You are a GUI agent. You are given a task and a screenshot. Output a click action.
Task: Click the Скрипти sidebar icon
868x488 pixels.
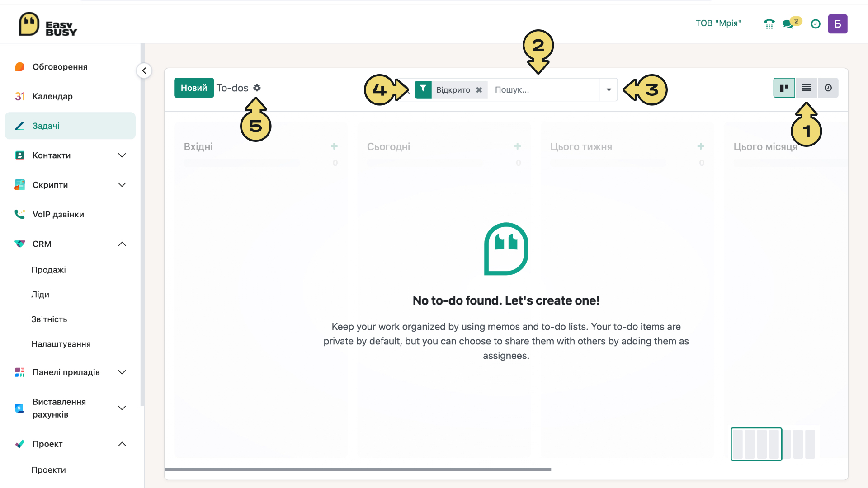point(20,185)
